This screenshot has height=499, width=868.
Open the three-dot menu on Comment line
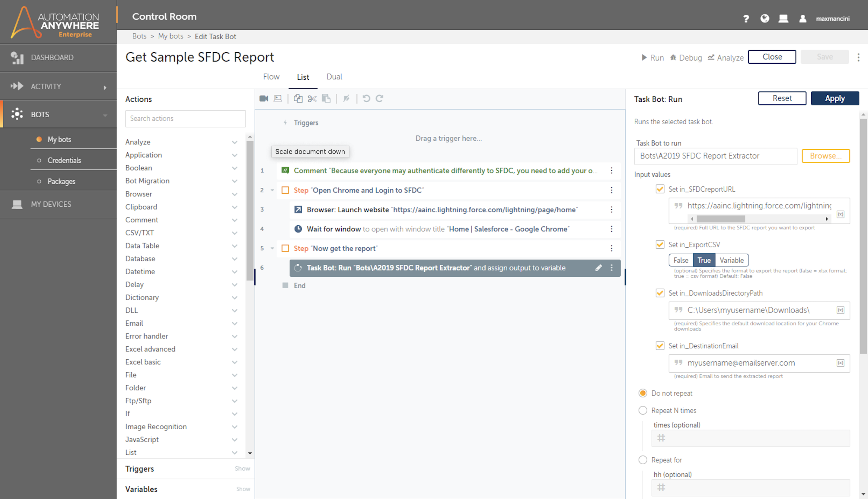pyautogui.click(x=611, y=171)
